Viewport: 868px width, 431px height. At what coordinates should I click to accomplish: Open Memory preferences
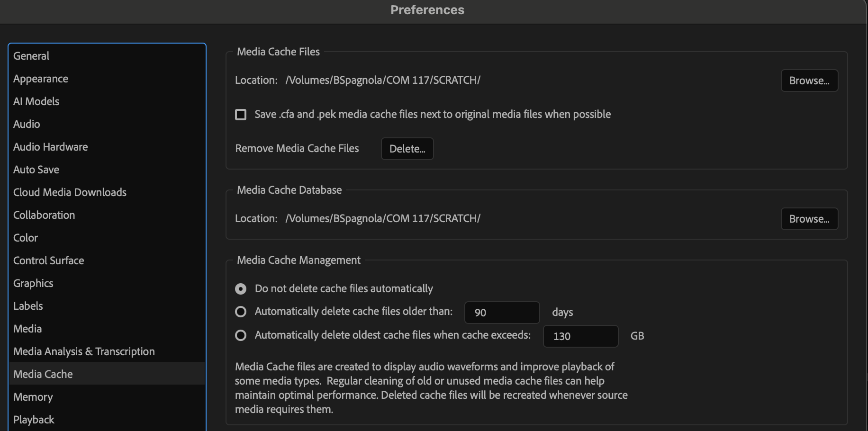[x=33, y=397]
